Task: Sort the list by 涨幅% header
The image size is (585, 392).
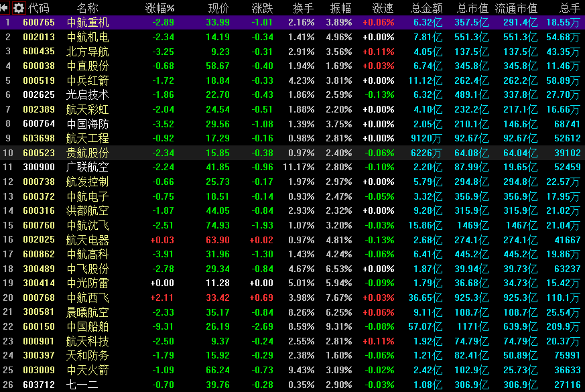Action: [x=159, y=8]
